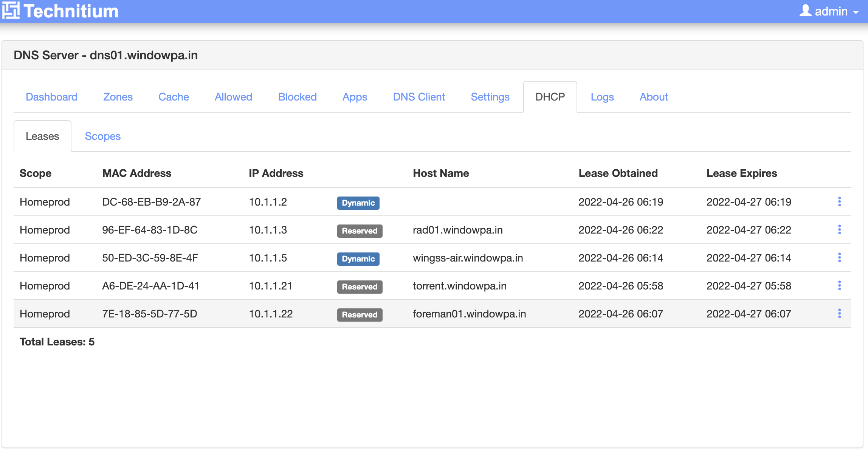
Task: Open three-dot menu for foreman01.windowpa.in lease
Action: tap(839, 314)
